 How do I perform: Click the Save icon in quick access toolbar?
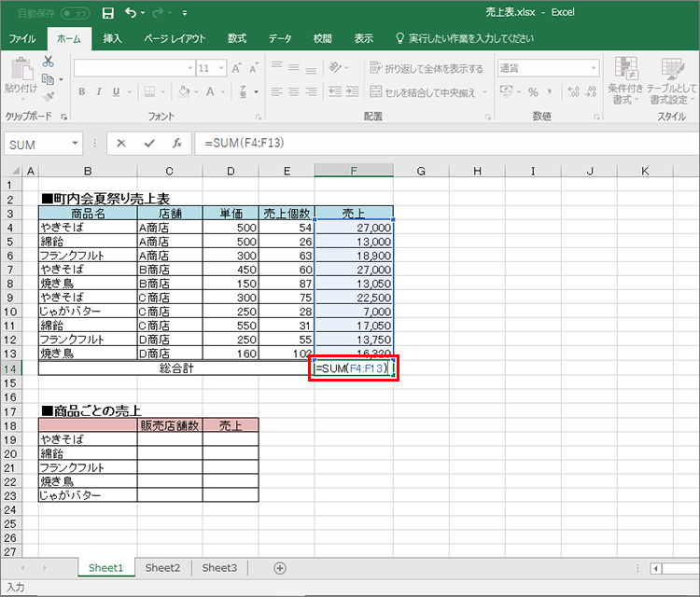pos(108,13)
